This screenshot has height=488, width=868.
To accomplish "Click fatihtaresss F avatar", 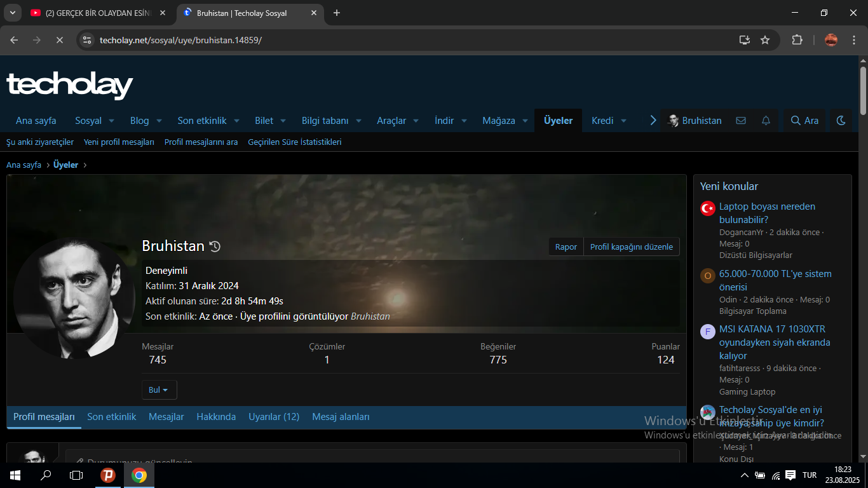I will (708, 331).
